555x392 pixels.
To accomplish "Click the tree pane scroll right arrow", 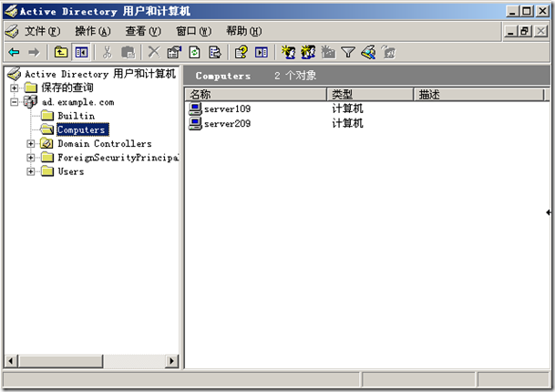I will click(172, 361).
